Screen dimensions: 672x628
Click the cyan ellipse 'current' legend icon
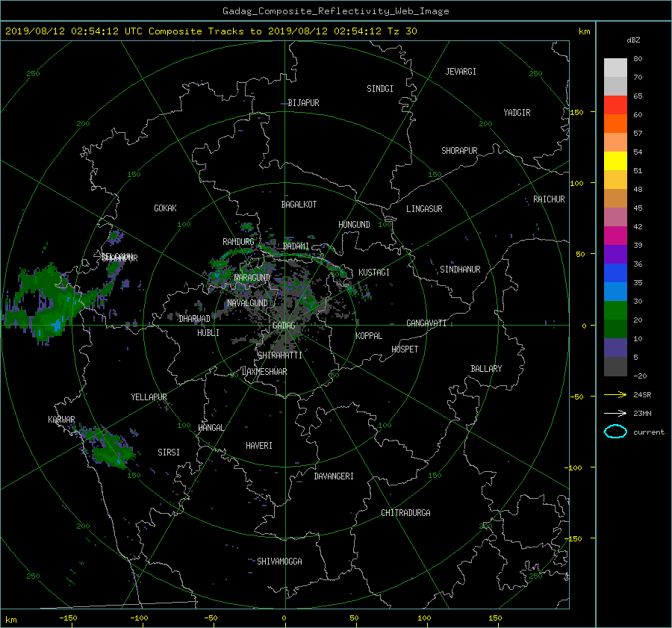(x=615, y=432)
